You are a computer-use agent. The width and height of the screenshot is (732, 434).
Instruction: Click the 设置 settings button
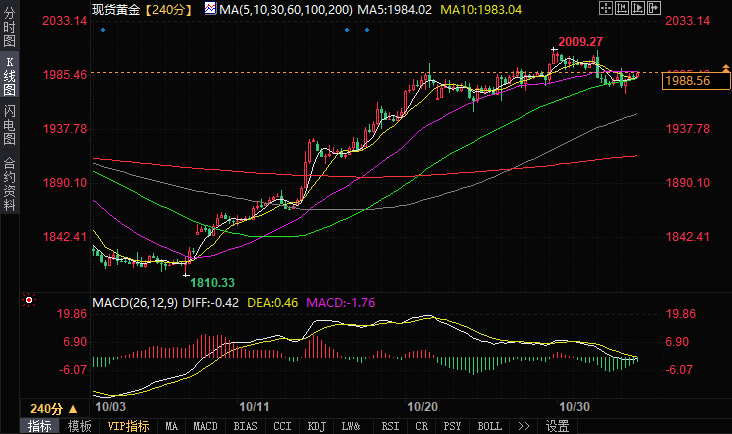tap(557, 426)
